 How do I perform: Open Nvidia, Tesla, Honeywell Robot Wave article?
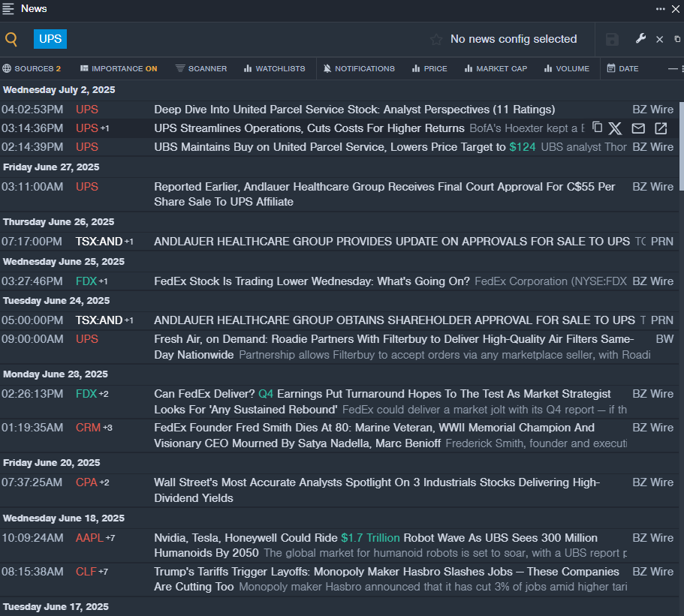(375, 545)
